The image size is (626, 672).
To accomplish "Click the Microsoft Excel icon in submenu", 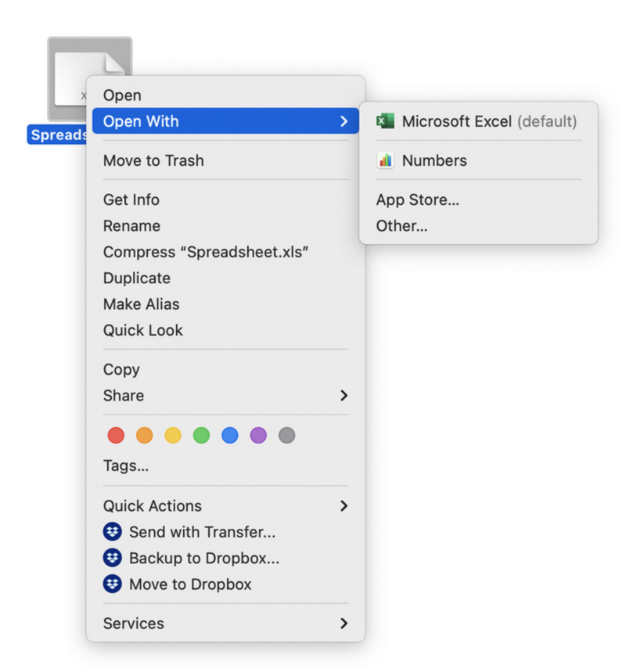I will [385, 121].
